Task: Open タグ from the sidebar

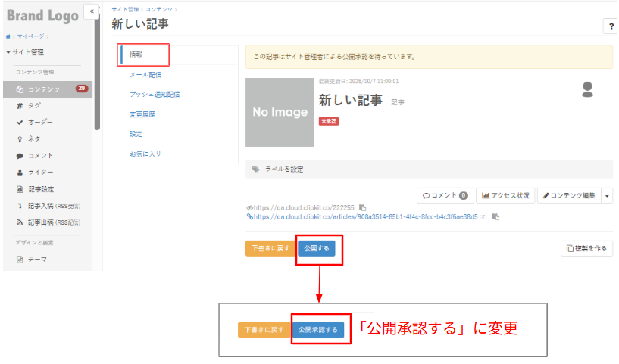Action: [34, 105]
